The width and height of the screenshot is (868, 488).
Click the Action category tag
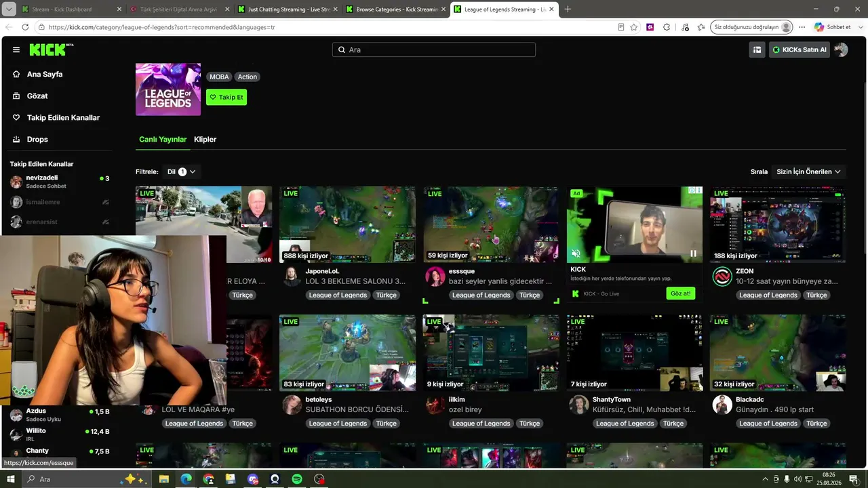pos(248,77)
